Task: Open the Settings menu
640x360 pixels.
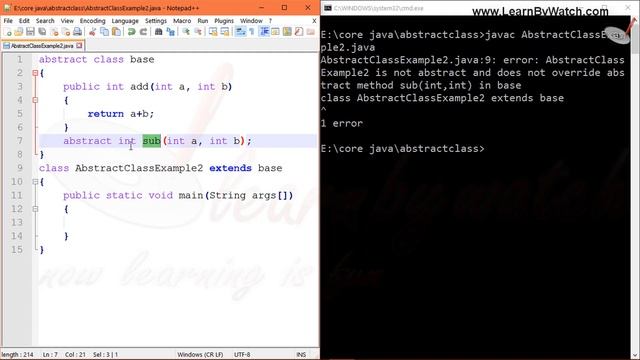Action: [x=156, y=20]
